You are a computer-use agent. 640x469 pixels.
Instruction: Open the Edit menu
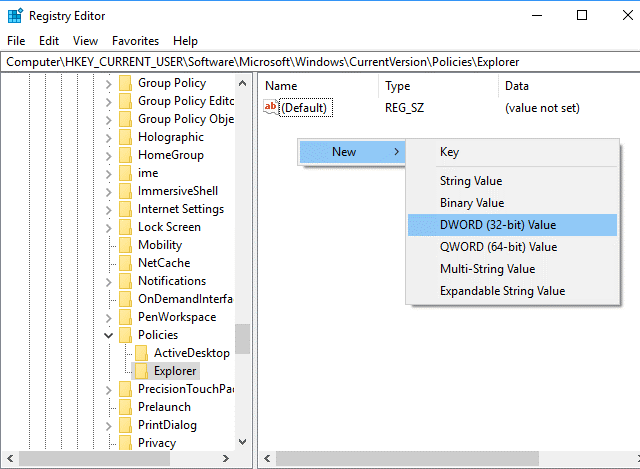(x=49, y=41)
